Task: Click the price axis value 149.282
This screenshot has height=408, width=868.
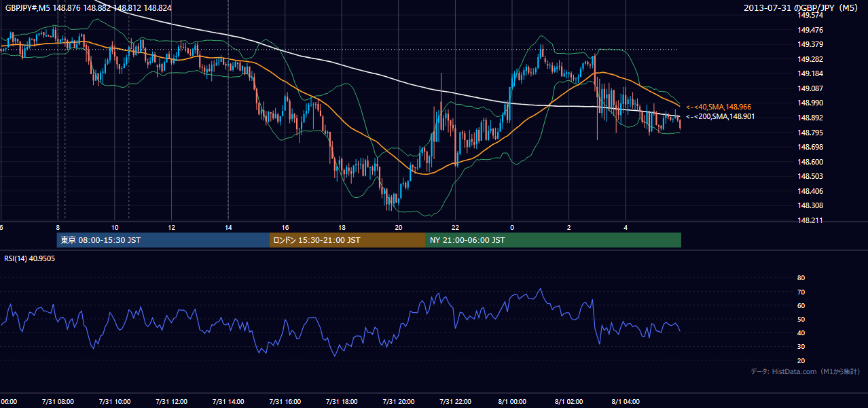Action: coord(811,59)
